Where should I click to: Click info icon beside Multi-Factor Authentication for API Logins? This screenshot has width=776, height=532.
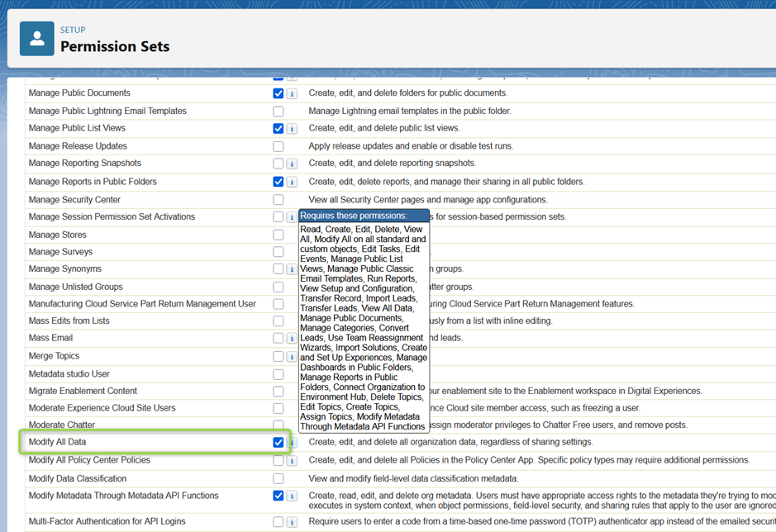click(x=292, y=522)
